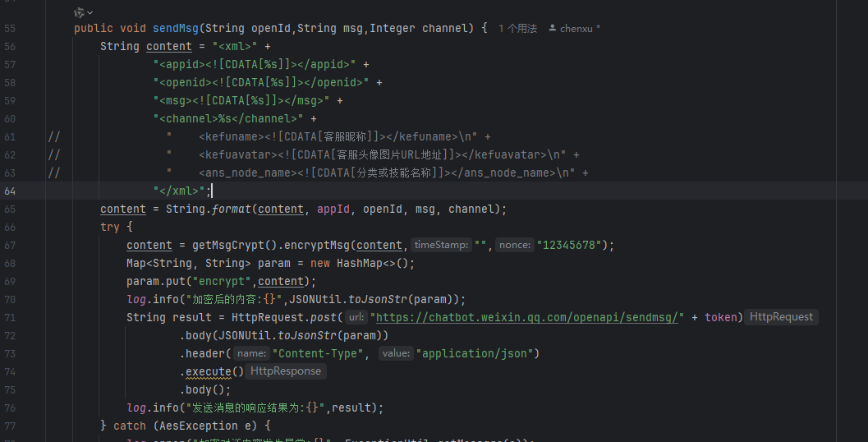868x442 pixels.
Task: Click the getMsgCrypt() call
Action: pos(235,245)
